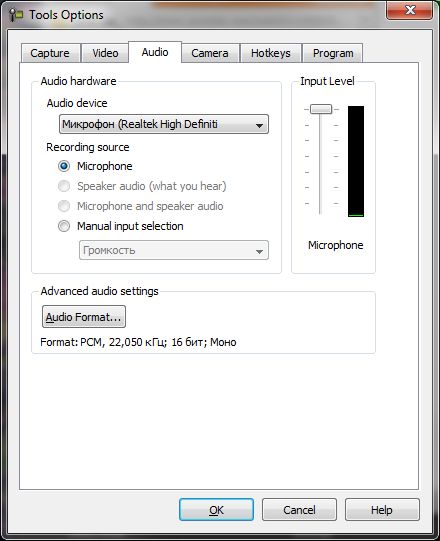Click the Audio device label

tap(77, 103)
